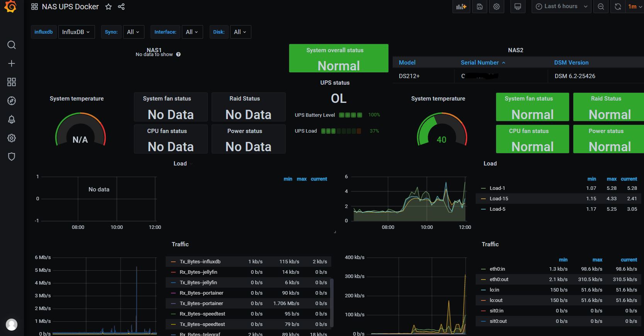Open Configuration gear in sidebar
Viewport: 644px width, 336px height.
click(x=12, y=138)
